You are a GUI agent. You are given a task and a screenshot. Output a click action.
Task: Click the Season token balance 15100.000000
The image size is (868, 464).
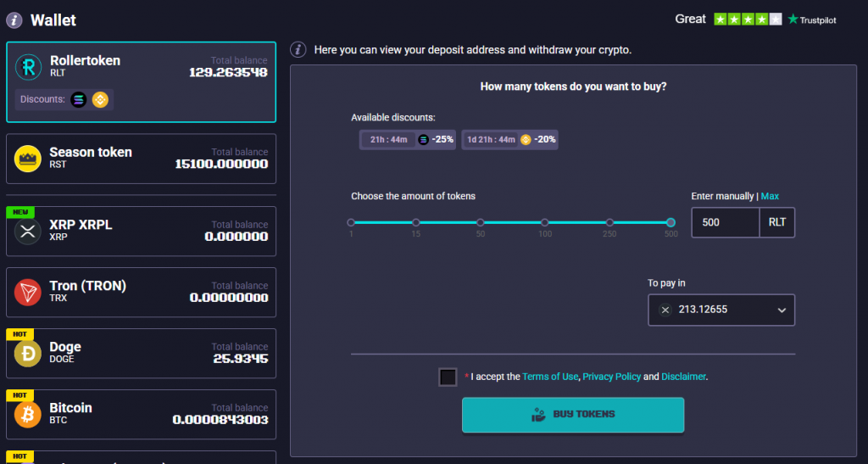[x=221, y=164]
